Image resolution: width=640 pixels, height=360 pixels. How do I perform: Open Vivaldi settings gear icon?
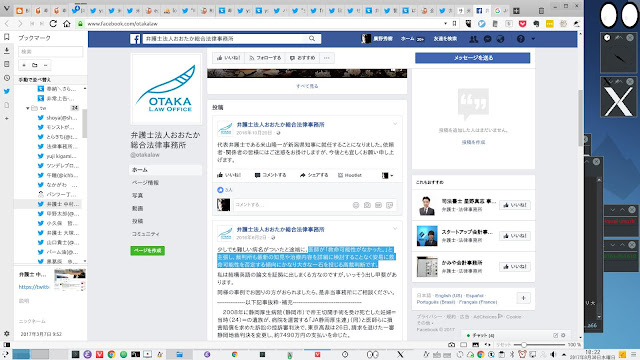(7, 333)
